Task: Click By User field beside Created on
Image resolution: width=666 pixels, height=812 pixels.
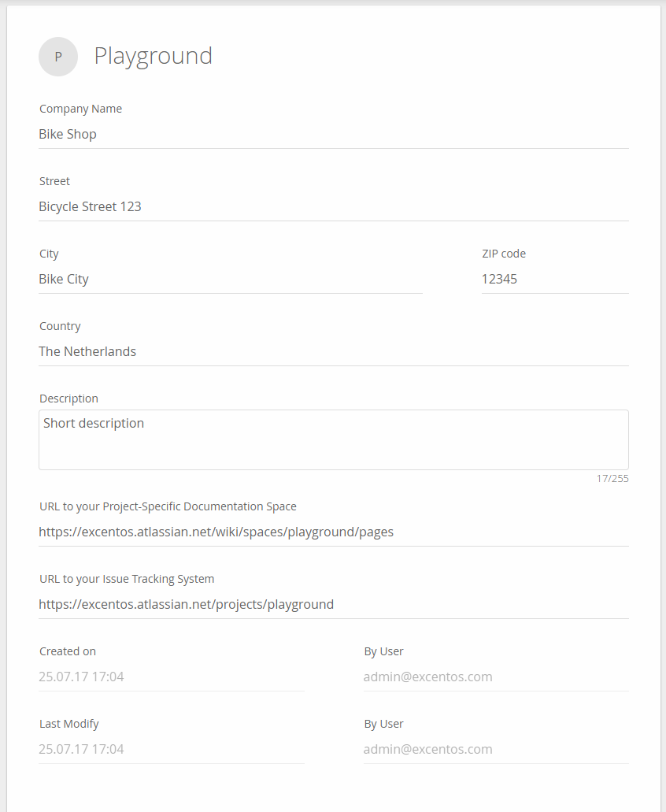Action: pyautogui.click(x=496, y=677)
